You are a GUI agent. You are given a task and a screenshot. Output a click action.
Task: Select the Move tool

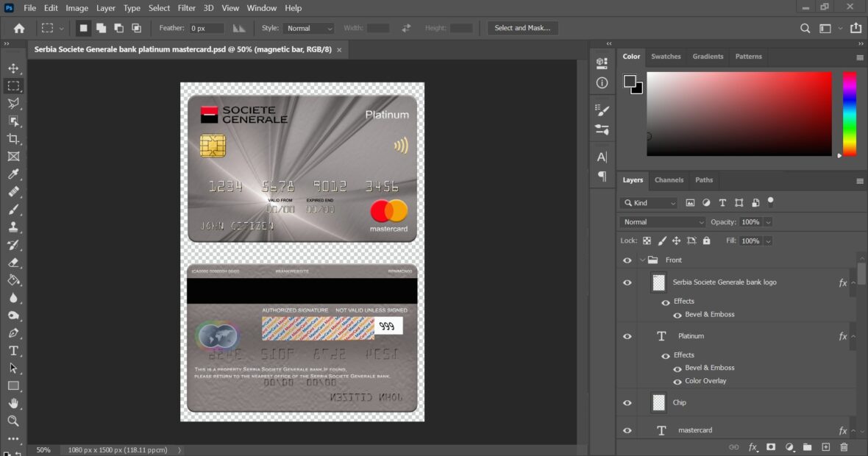(13, 68)
